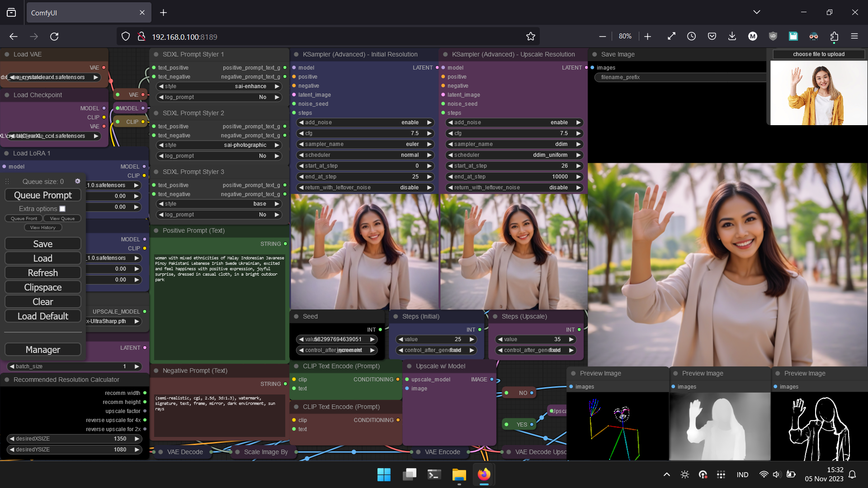The image size is (868, 488).
Task: Open the Pocket save icon
Action: coord(712,36)
